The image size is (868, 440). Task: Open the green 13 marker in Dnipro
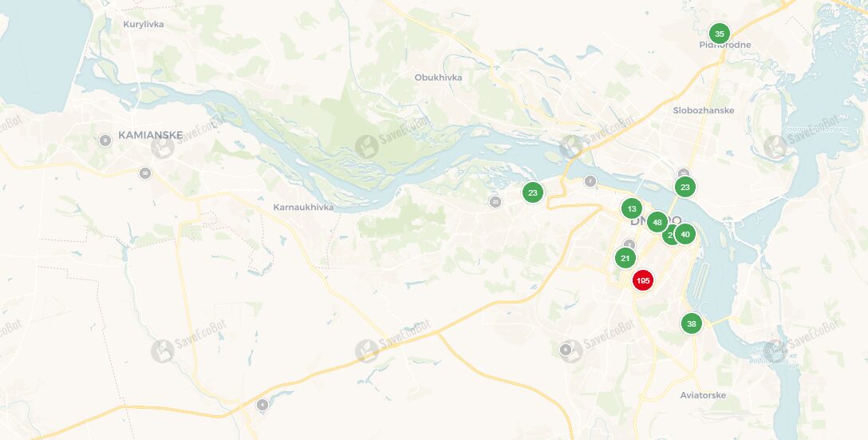click(632, 209)
